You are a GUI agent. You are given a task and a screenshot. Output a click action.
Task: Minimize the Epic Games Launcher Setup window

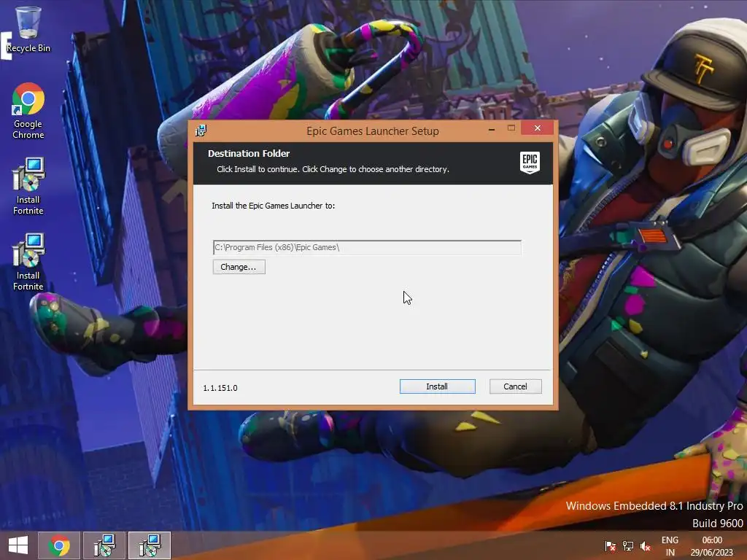(492, 128)
